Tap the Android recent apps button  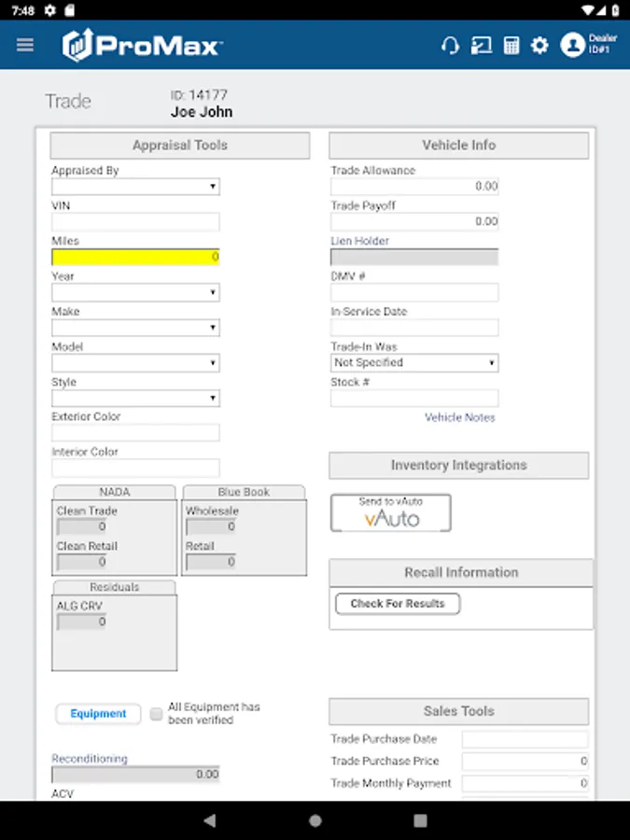421,820
